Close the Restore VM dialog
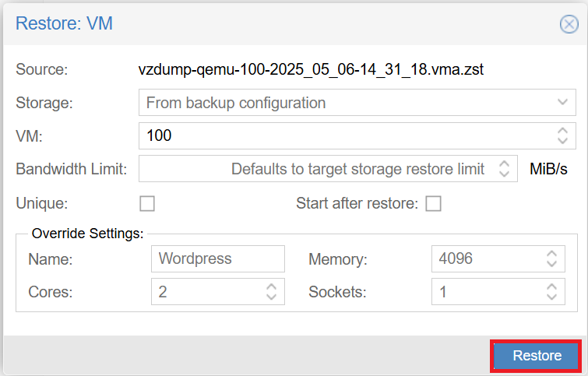Image resolution: width=588 pixels, height=376 pixels. pyautogui.click(x=569, y=23)
